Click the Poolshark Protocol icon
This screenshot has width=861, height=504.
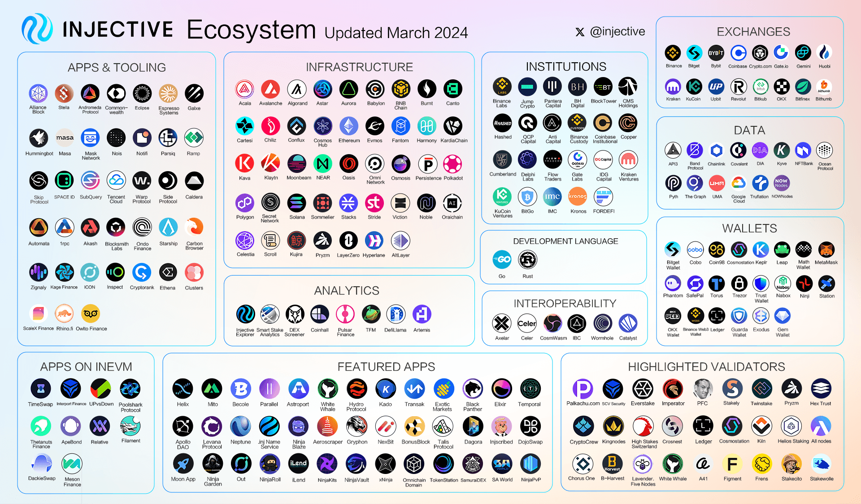tap(130, 389)
